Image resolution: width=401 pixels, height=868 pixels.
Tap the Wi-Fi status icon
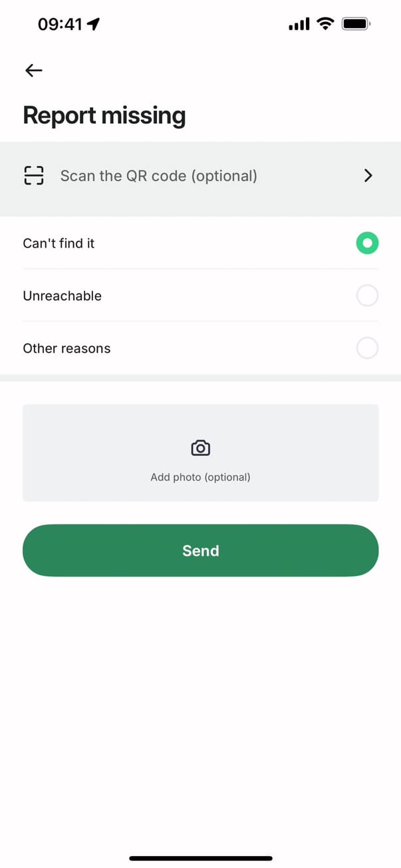pyautogui.click(x=325, y=24)
